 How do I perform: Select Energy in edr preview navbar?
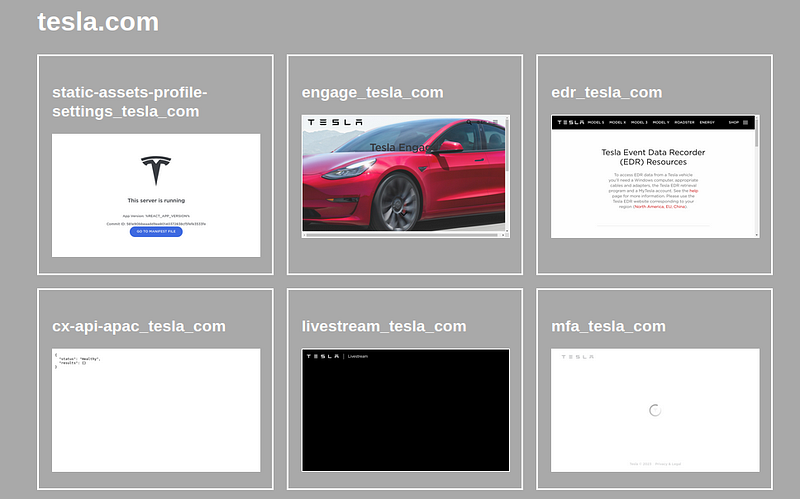707,122
